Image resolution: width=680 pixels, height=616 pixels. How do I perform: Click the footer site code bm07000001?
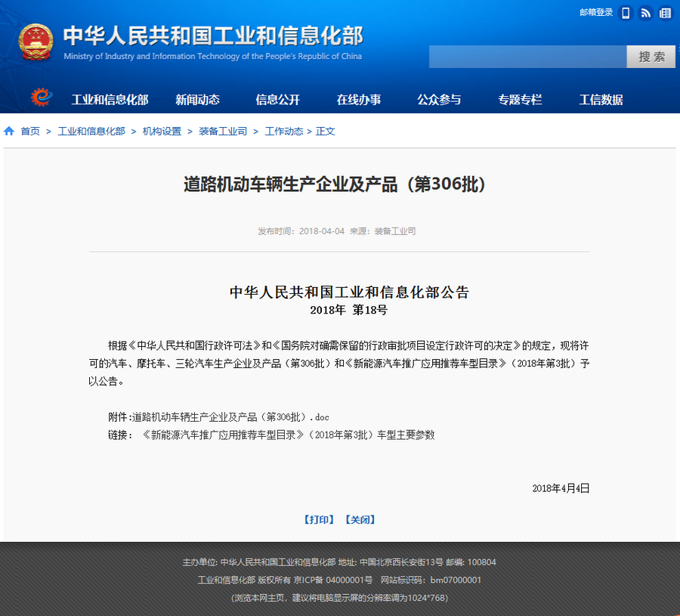click(456, 580)
